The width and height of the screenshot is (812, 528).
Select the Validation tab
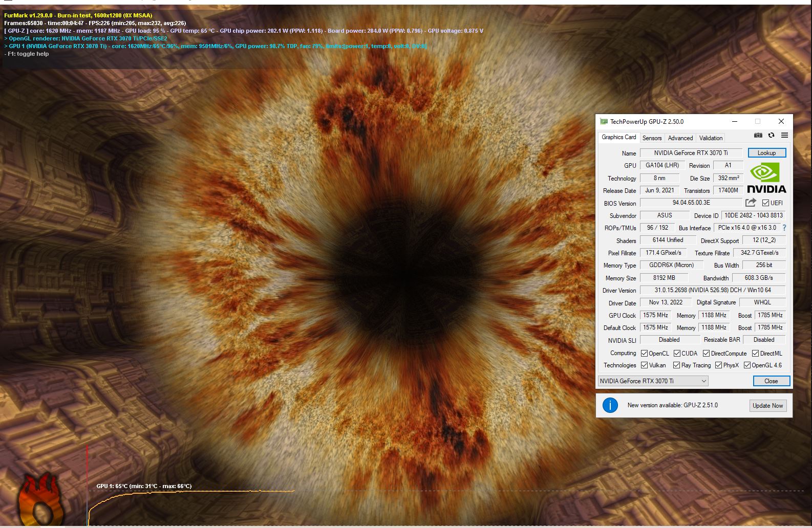pyautogui.click(x=711, y=138)
